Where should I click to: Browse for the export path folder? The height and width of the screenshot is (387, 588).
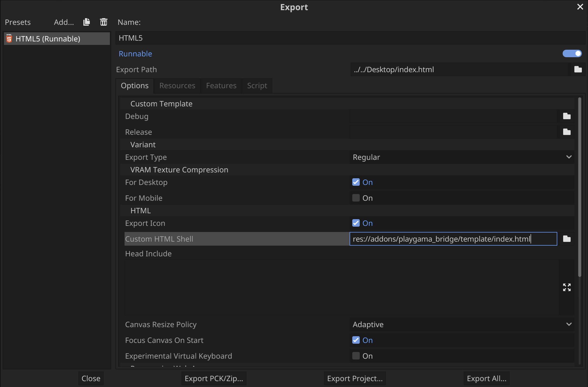(578, 69)
